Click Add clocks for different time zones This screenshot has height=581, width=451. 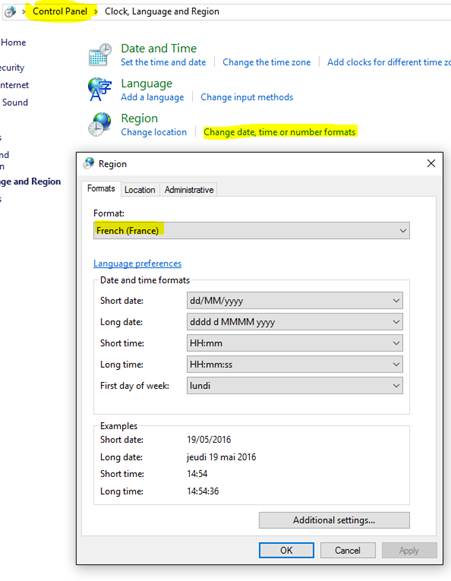click(x=389, y=62)
